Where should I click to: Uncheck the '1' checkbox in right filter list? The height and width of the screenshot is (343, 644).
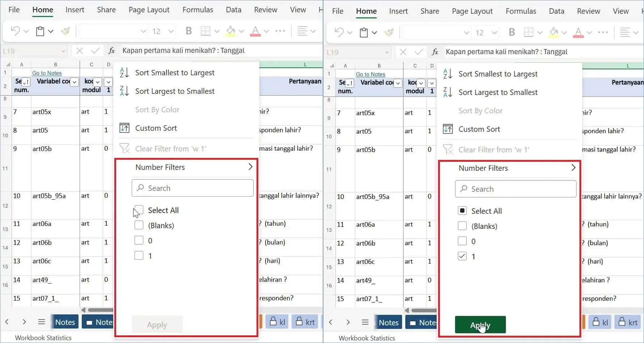pyautogui.click(x=462, y=256)
